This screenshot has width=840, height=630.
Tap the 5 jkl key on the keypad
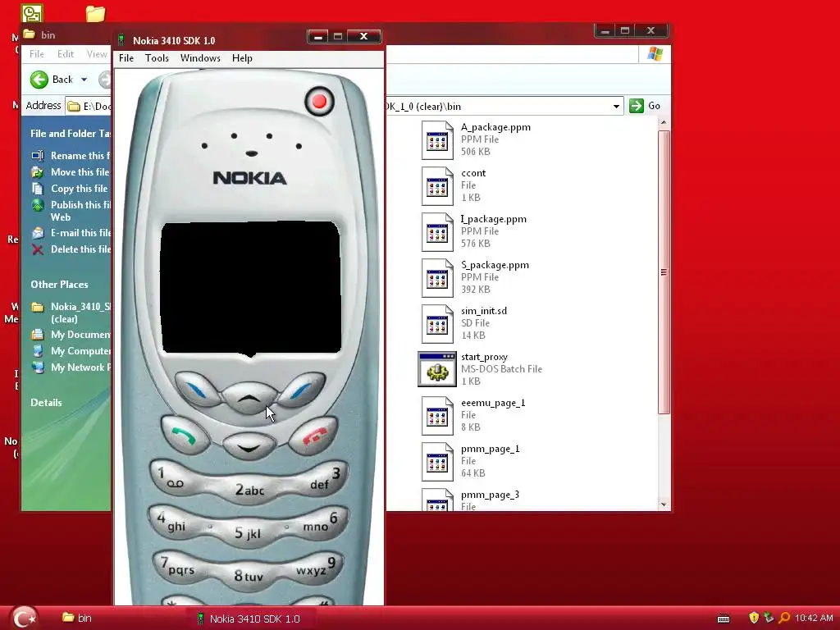pyautogui.click(x=248, y=532)
